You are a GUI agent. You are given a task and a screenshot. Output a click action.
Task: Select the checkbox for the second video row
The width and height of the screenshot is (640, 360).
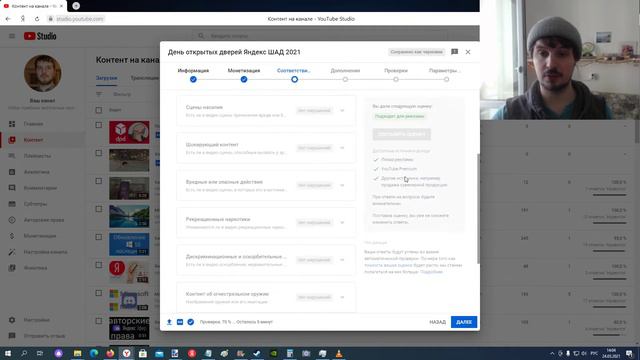[x=99, y=153]
